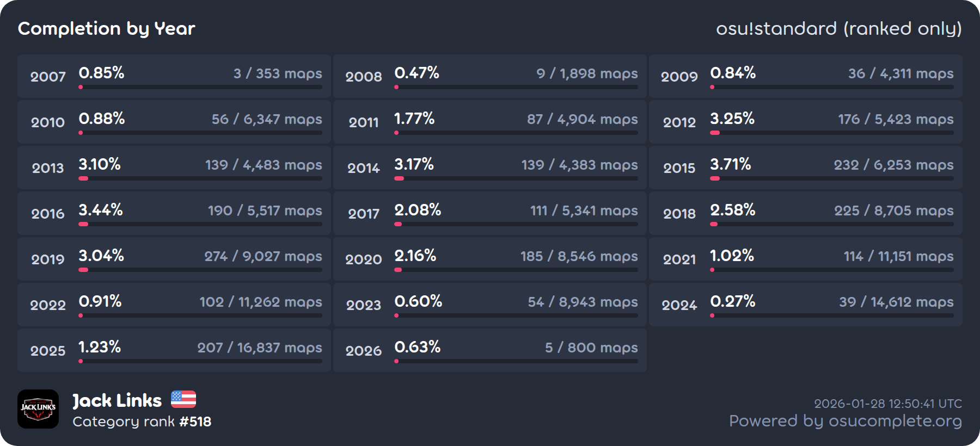Viewport: 980px width, 446px height.
Task: Click the 2008 map count 9 / 1,898
Action: pos(587,73)
